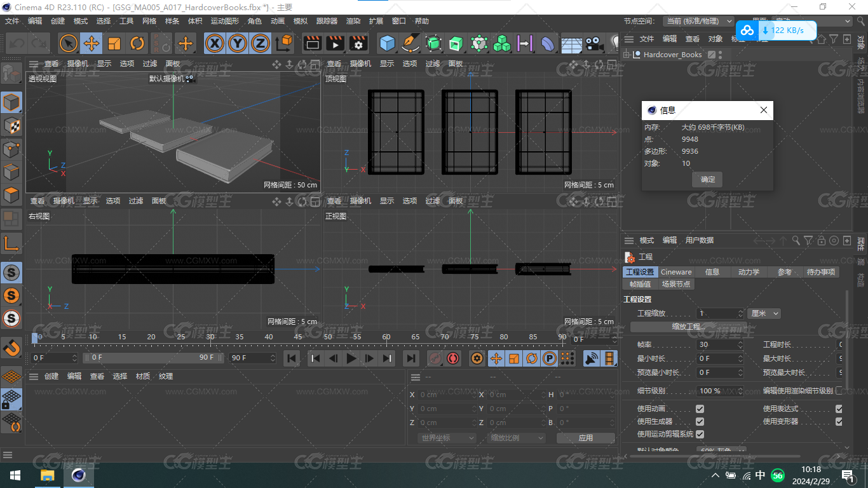
Task: Open 摄像机 menu in perspective viewport
Action: [x=78, y=64]
